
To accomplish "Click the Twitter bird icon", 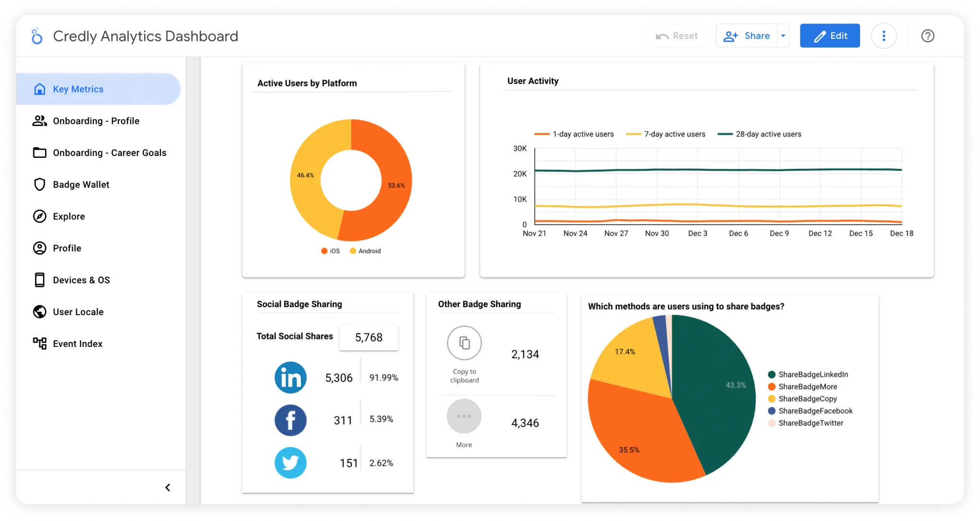I will (x=290, y=463).
